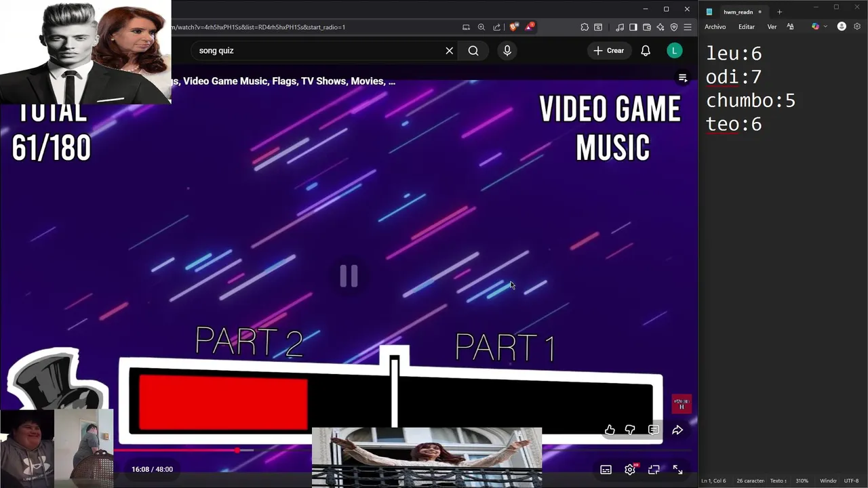This screenshot has height=488, width=868.
Task: Open Notepad settings gear
Action: coord(857,26)
